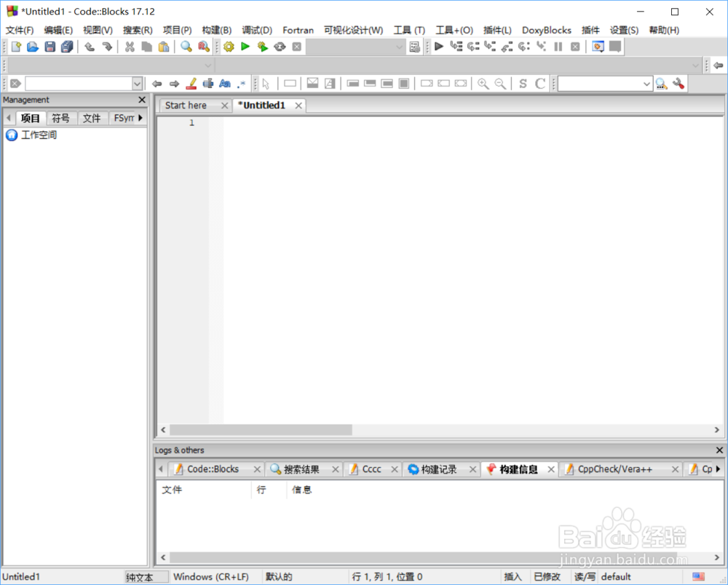Cut selection with the scissors icon
Image resolution: width=728 pixels, height=585 pixels.
(x=130, y=47)
